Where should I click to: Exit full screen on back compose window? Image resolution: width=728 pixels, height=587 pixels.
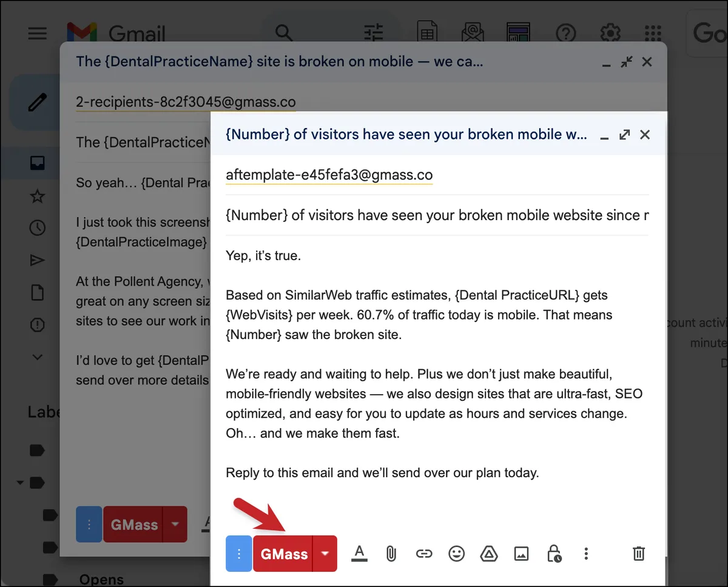pos(627,62)
